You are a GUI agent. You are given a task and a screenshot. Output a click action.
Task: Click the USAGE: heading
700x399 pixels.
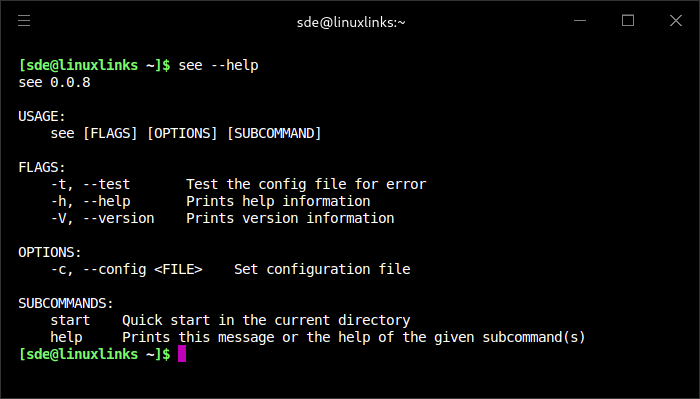click(x=42, y=116)
